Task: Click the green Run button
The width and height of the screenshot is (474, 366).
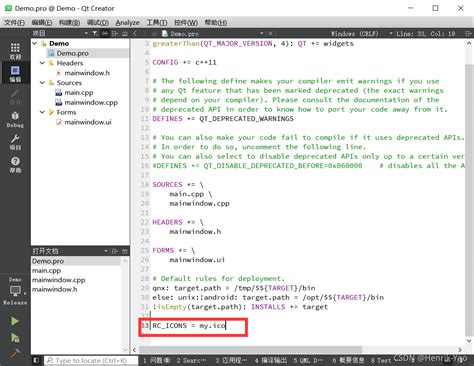Action: click(15, 321)
